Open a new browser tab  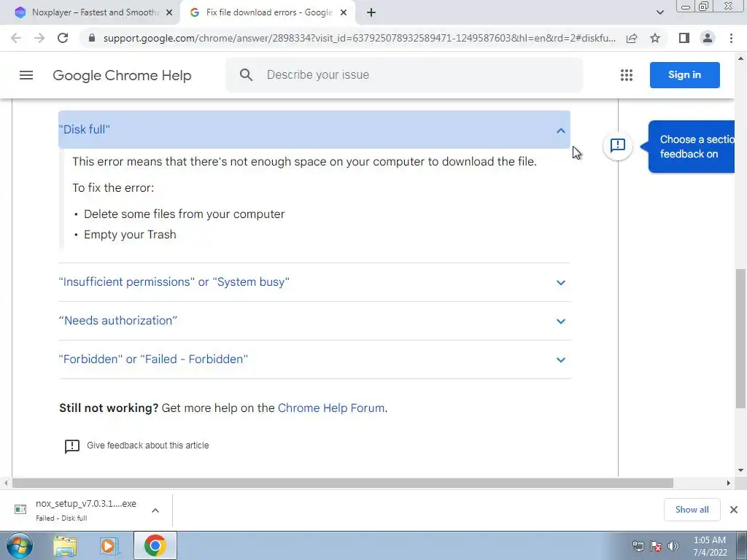[x=371, y=12]
